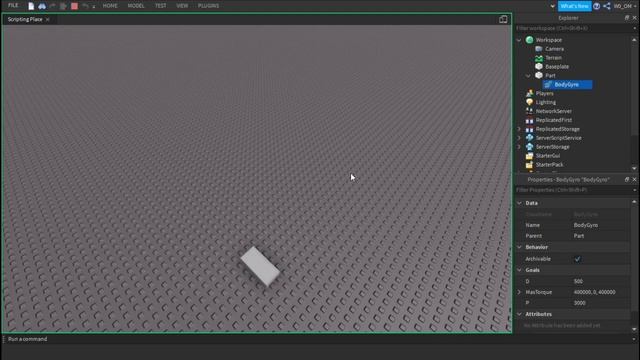The image size is (640, 360).
Task: Collapse ribbon chevron near What's New
Action: coord(552,6)
